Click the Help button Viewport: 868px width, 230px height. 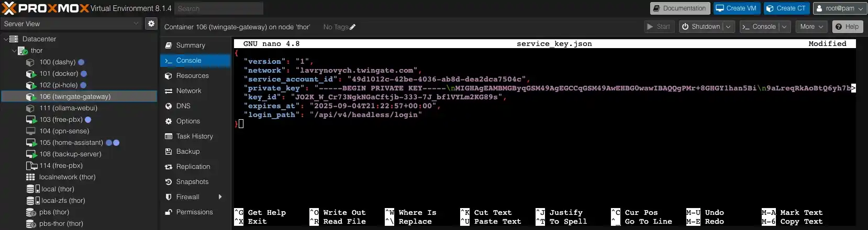[x=848, y=27]
